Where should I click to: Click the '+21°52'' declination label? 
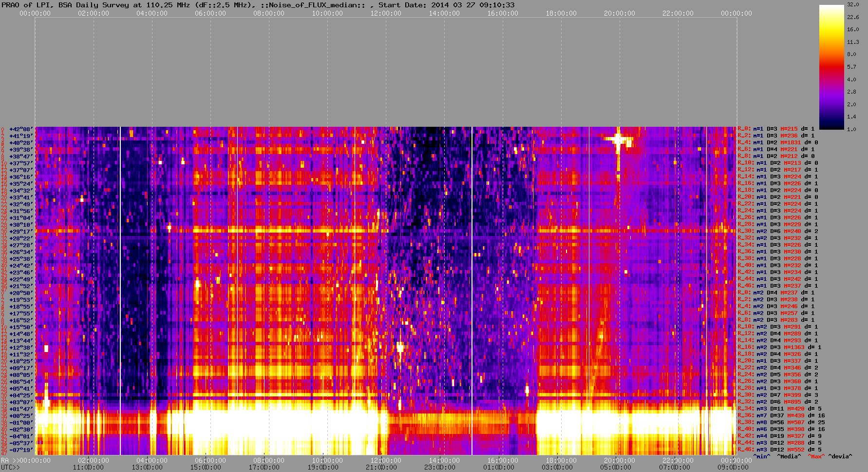coord(21,286)
